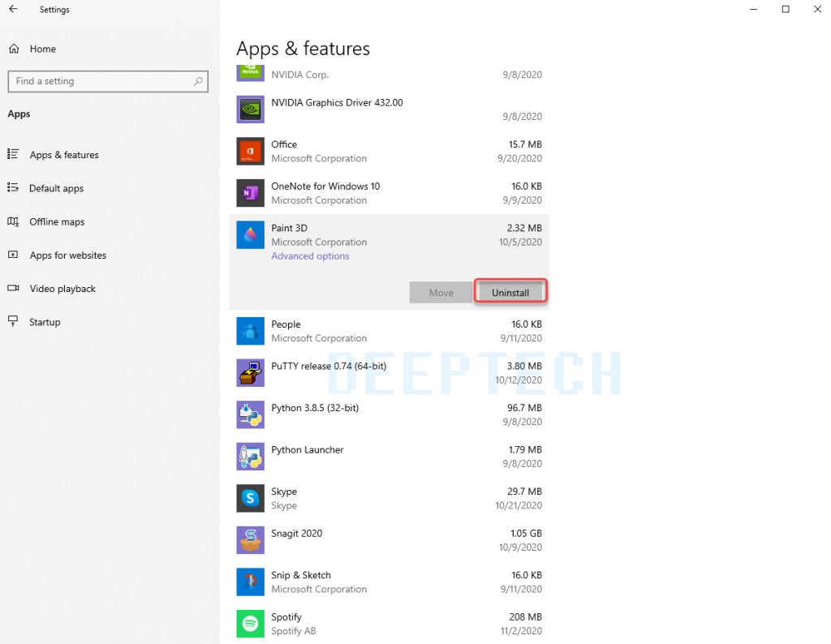The image size is (831, 644).
Task: Click the NVIDIA Graphics Driver app icon
Action: (x=250, y=109)
